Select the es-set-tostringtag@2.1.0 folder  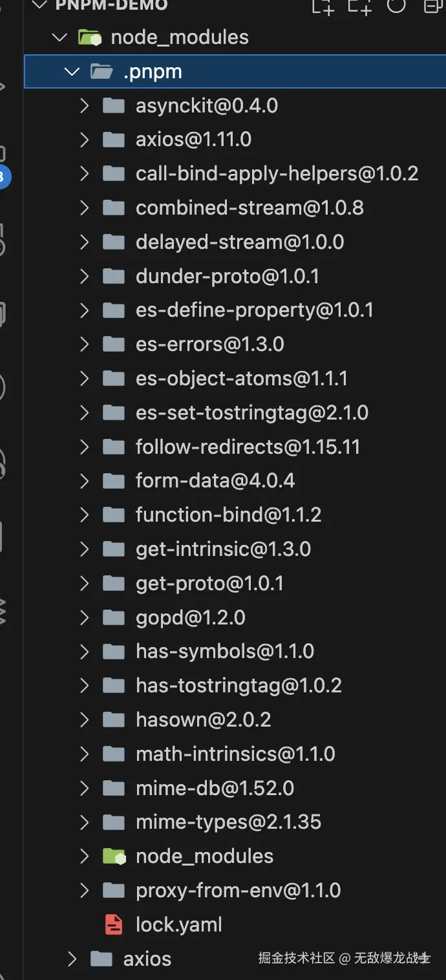[252, 412]
